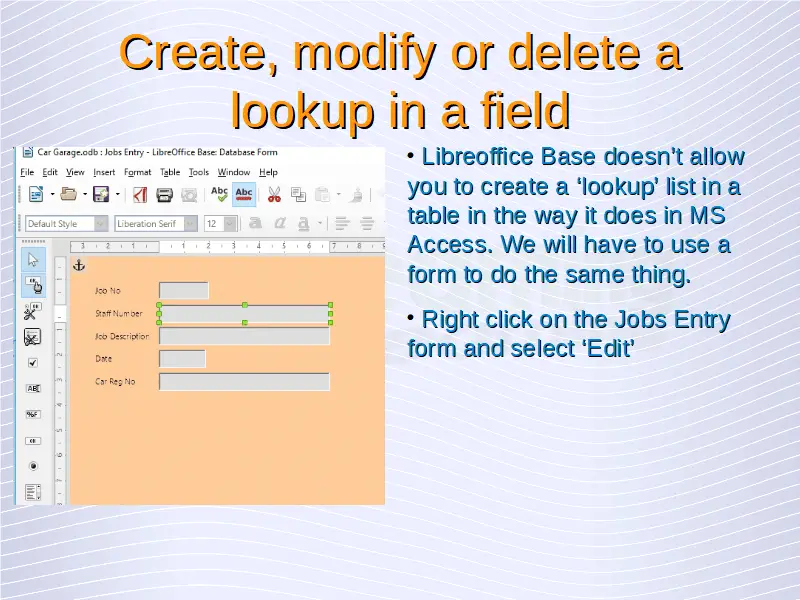Click the 'Staff Number' label
Viewport: 800px width, 600px height.
pyautogui.click(x=119, y=313)
